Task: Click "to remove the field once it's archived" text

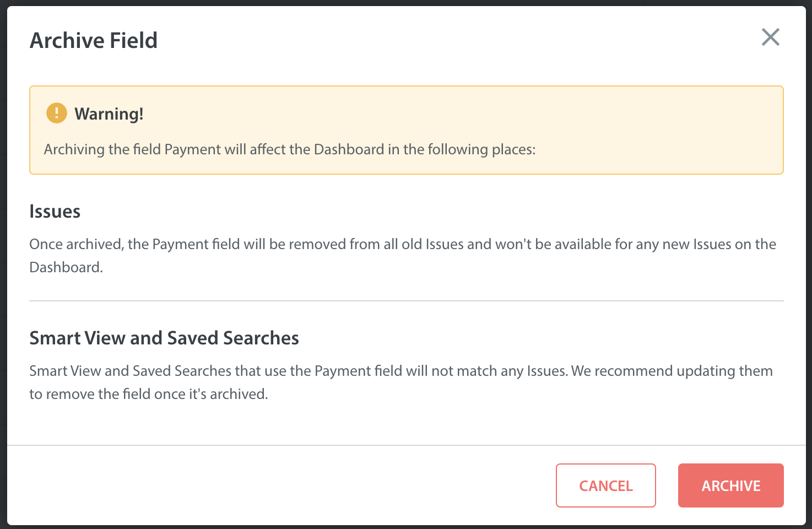Action: (149, 394)
